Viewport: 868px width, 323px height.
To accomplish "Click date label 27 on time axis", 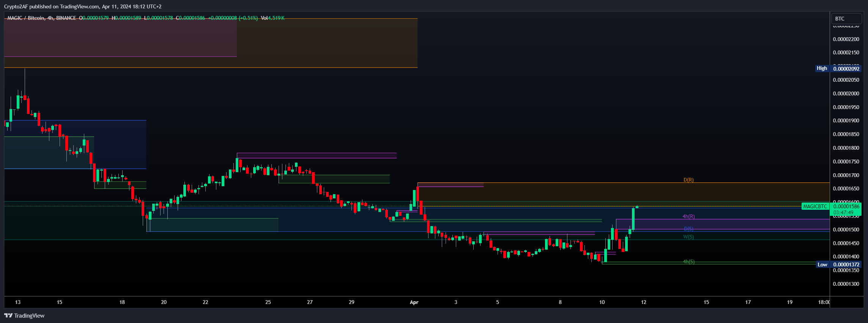I will (310, 302).
